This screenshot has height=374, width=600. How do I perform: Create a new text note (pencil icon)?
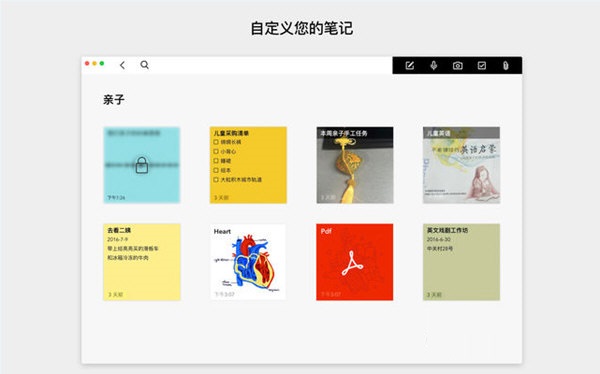(x=409, y=65)
